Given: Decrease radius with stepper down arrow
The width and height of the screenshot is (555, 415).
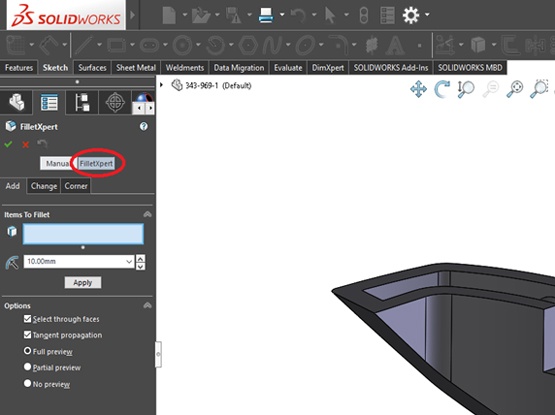Looking at the screenshot, I should point(141,266).
